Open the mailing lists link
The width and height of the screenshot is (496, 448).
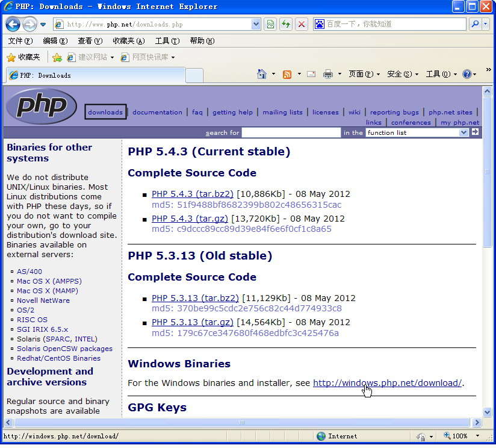coord(282,113)
